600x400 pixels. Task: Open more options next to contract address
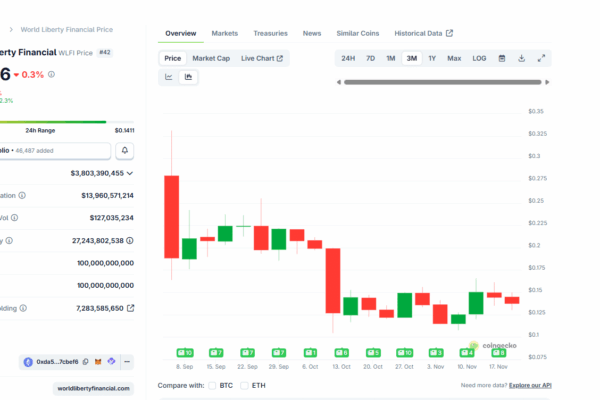(x=127, y=361)
